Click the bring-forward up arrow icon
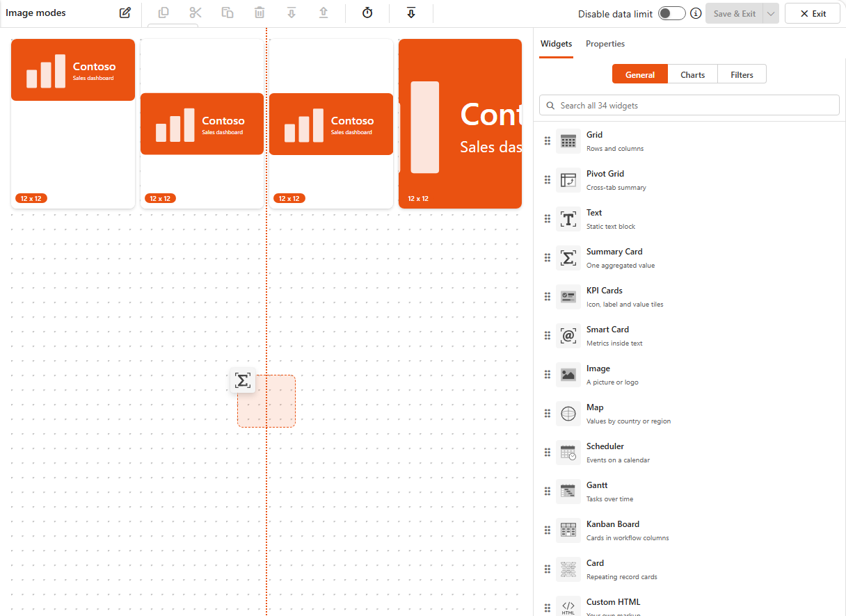 (324, 13)
